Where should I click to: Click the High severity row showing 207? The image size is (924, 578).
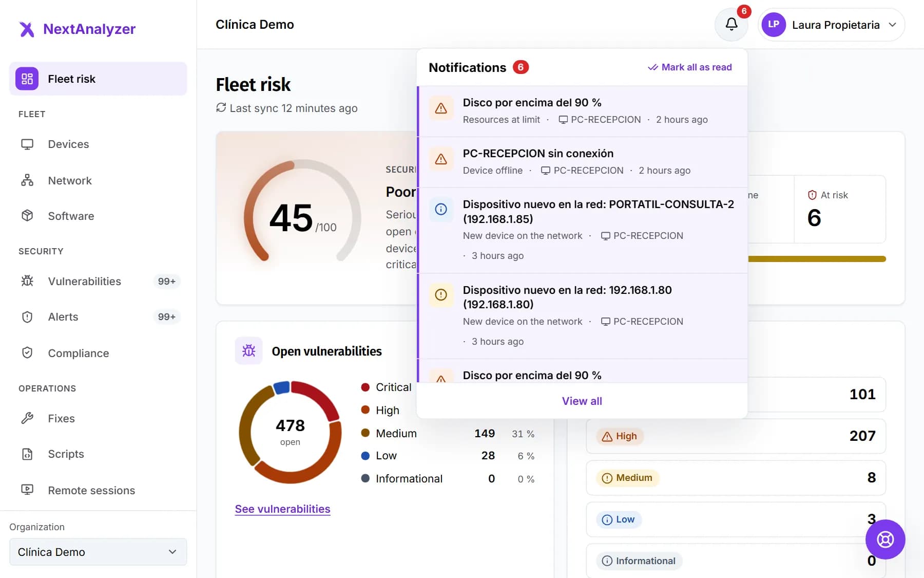click(x=736, y=436)
